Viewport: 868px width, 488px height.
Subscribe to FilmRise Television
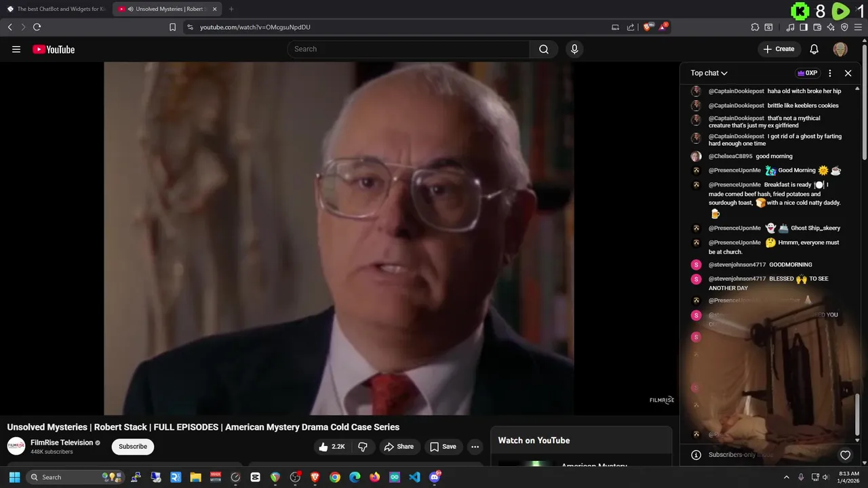coord(133,447)
